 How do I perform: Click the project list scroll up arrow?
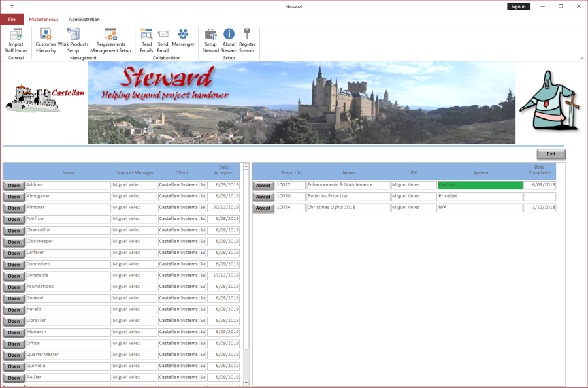pos(246,166)
